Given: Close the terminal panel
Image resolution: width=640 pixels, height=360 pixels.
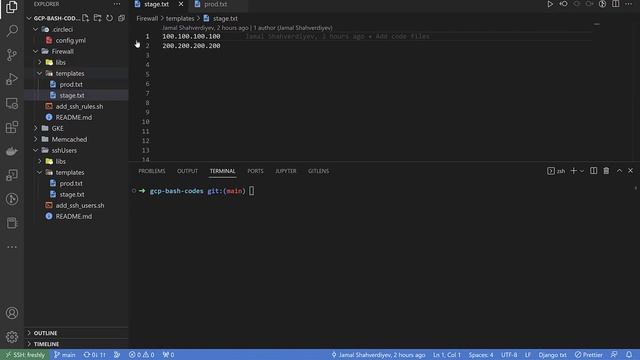Looking at the screenshot, I should [x=630, y=171].
